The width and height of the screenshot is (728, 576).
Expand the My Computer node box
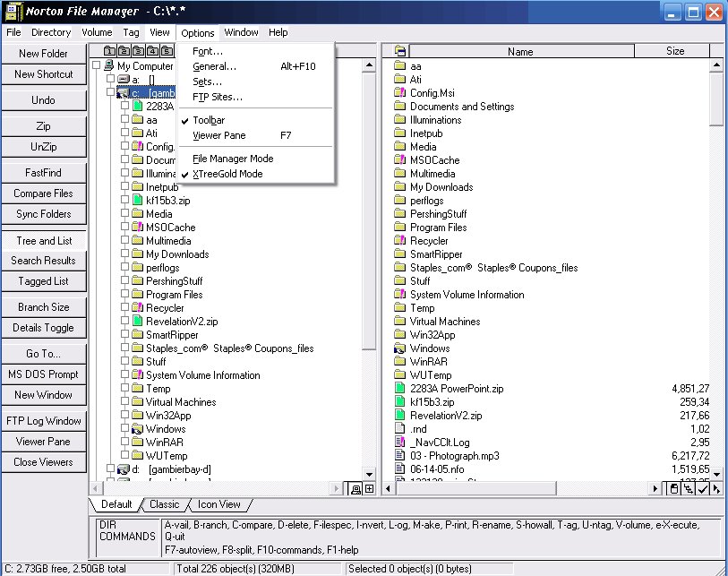[96, 65]
